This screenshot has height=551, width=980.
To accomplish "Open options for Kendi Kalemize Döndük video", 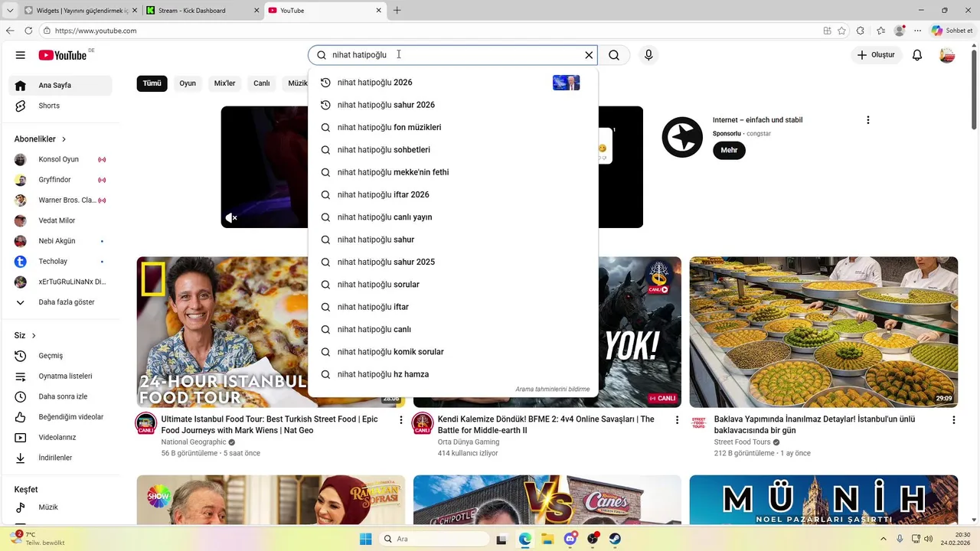I will point(677,420).
